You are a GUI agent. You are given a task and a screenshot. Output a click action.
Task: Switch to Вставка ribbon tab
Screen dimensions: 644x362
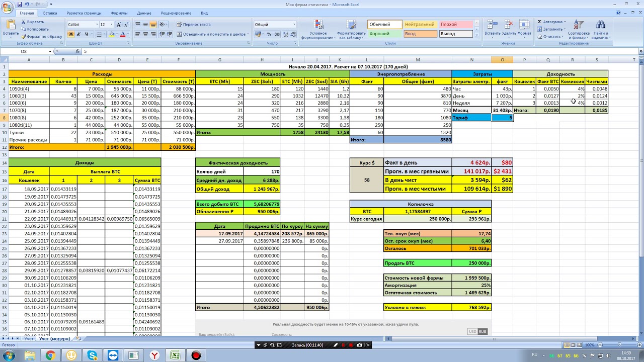(50, 13)
